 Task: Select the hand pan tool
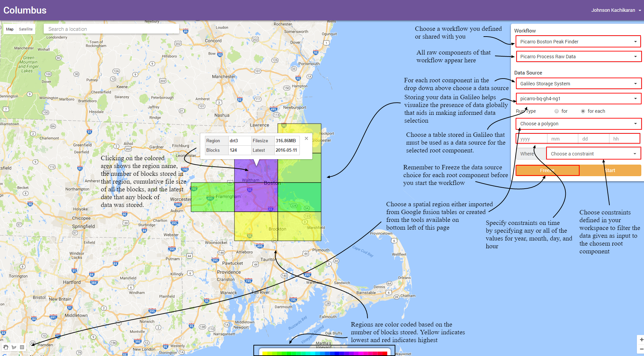pyautogui.click(x=6, y=347)
